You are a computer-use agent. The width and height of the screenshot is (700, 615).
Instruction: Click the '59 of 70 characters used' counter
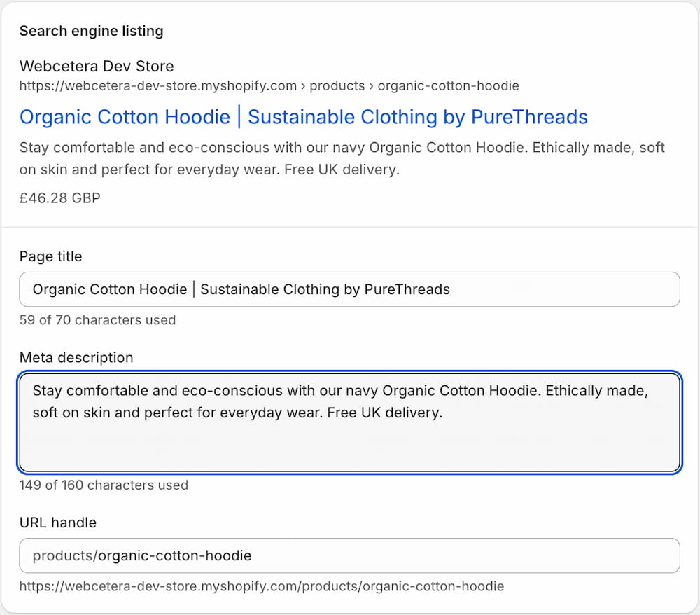[x=98, y=320]
